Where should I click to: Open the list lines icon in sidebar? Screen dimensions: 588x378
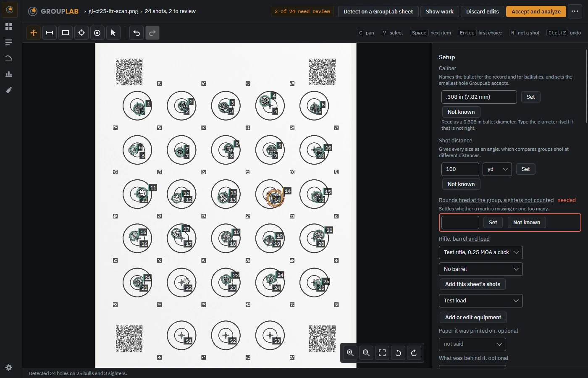9,42
